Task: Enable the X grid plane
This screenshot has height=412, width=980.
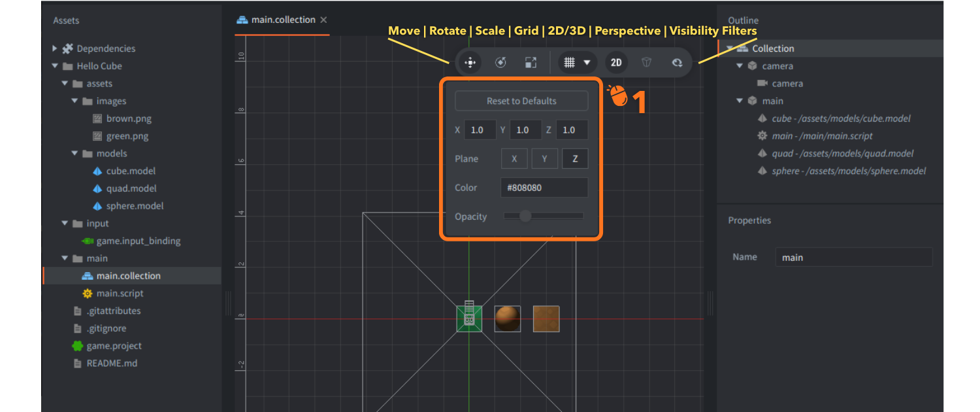Action: (514, 158)
